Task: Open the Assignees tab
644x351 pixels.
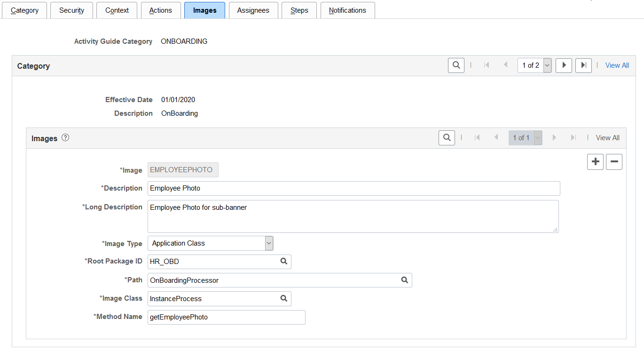Action: point(253,10)
